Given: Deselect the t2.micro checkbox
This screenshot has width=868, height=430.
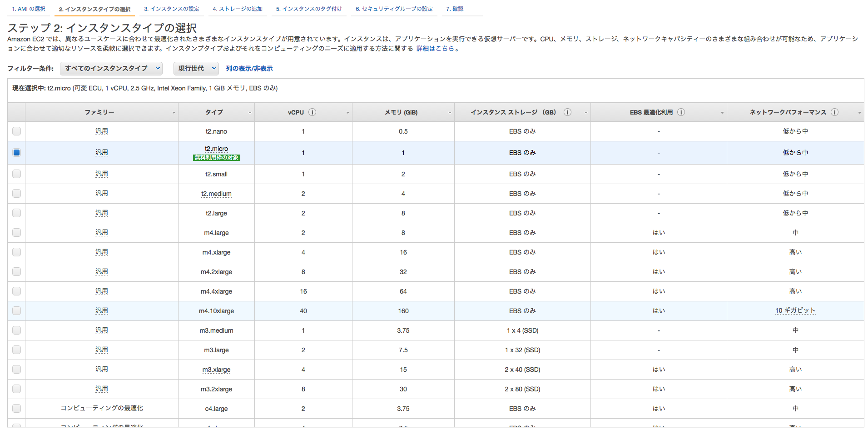Looking at the screenshot, I should click(16, 153).
